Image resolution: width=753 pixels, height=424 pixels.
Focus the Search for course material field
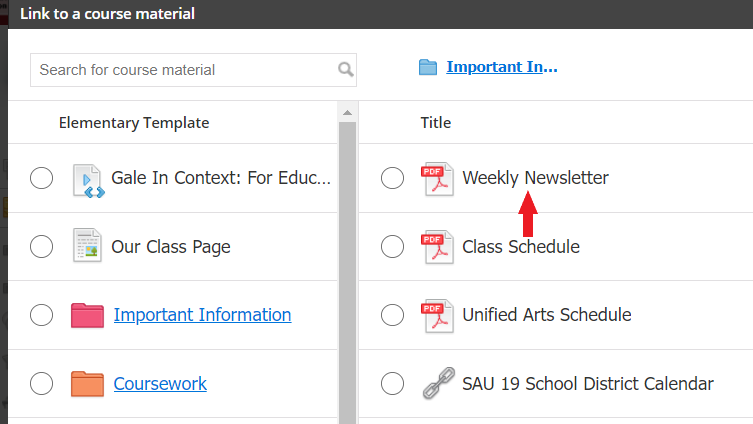[x=193, y=70]
